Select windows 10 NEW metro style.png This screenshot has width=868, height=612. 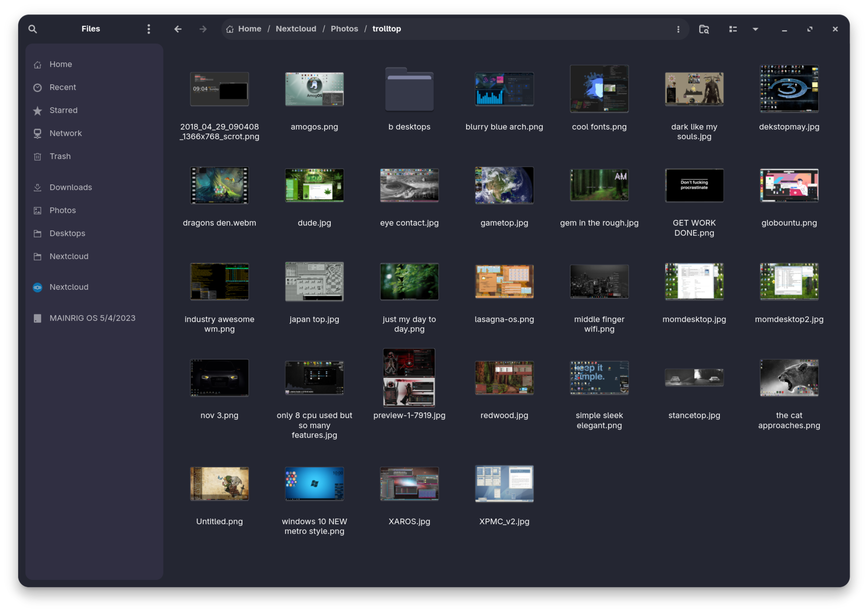click(x=314, y=484)
